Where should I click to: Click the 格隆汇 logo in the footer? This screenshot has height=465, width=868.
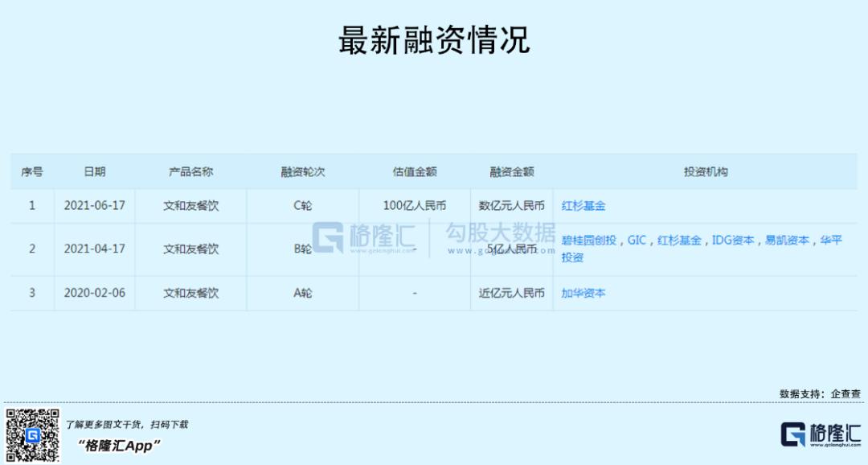point(821,434)
